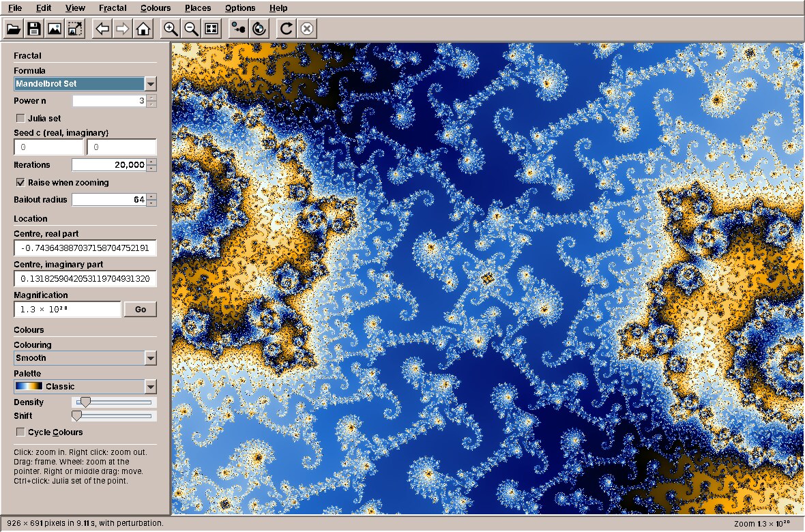Open the Colours menu
The height and width of the screenshot is (532, 805).
point(156,8)
